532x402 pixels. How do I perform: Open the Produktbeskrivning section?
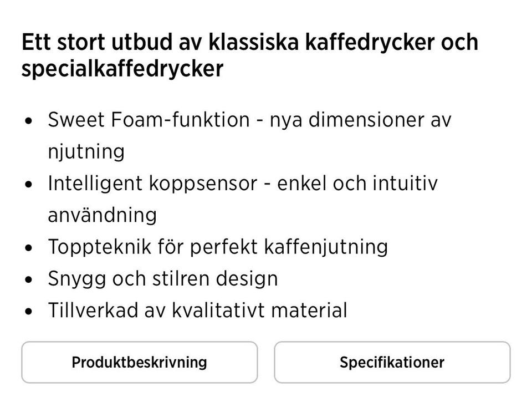coord(139,363)
